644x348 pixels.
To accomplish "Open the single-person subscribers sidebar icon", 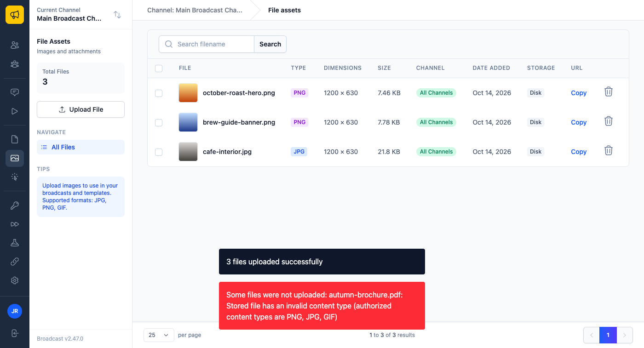I will [x=15, y=45].
